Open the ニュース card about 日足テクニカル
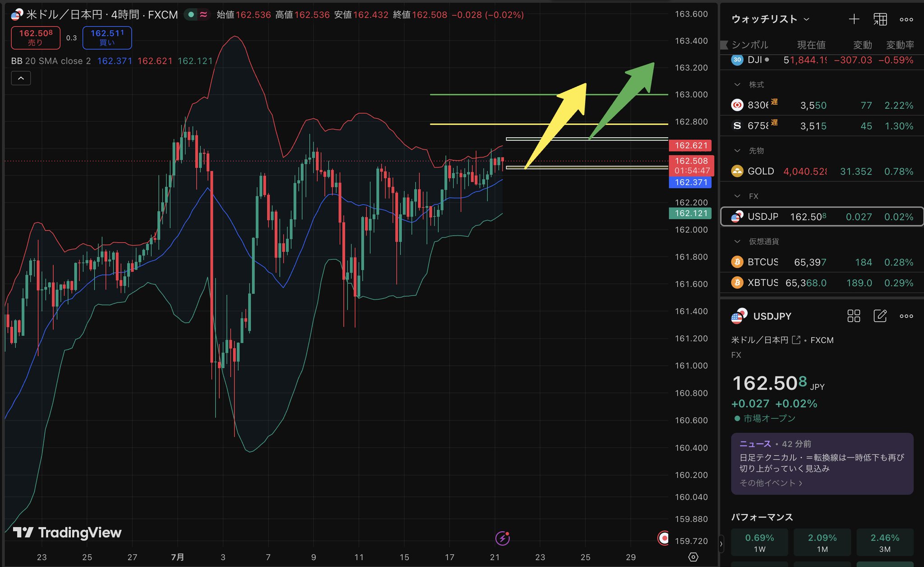 click(x=822, y=464)
